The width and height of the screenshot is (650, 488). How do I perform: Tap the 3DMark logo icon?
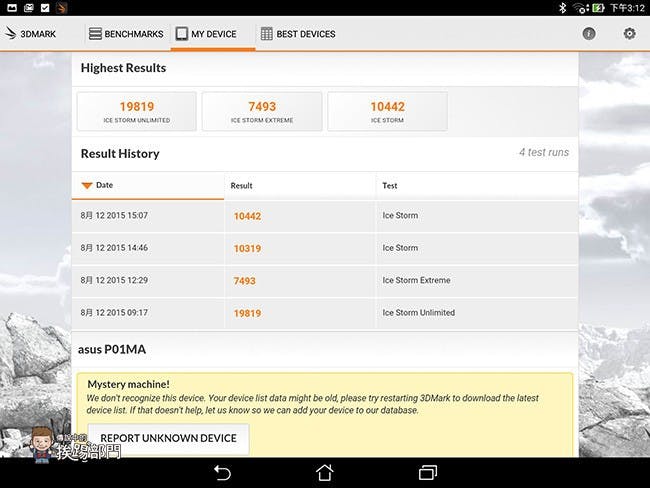pyautogui.click(x=11, y=34)
